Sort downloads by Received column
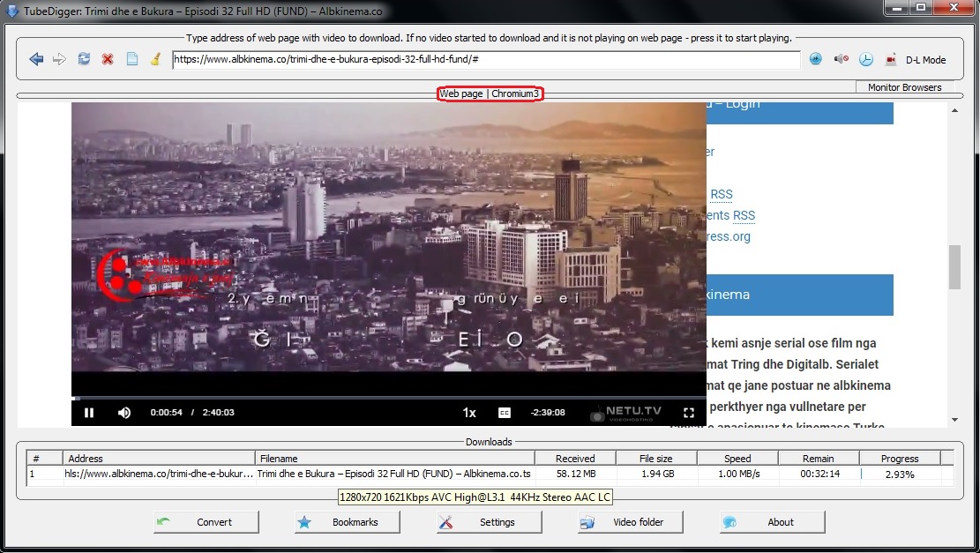The height and width of the screenshot is (553, 980). [x=576, y=459]
